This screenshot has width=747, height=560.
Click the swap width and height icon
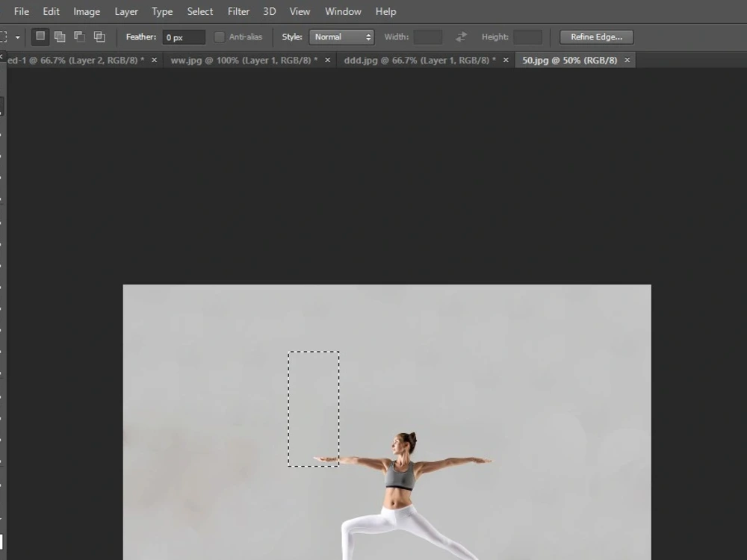[461, 37]
